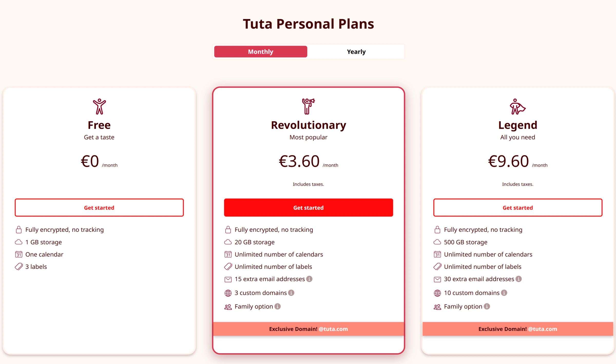This screenshot has height=364, width=616.
Task: Click the cloud icon next to '20 GB storage'
Action: [x=228, y=242]
